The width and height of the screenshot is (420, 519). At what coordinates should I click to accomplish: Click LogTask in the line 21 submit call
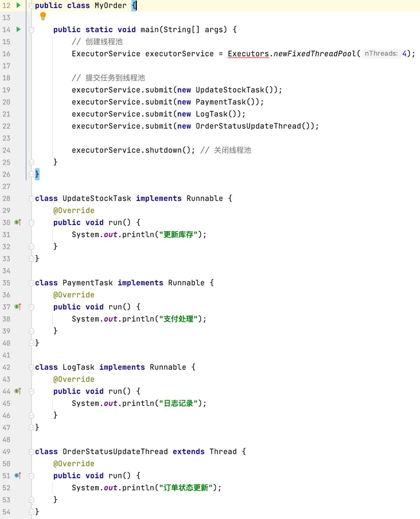tap(212, 114)
